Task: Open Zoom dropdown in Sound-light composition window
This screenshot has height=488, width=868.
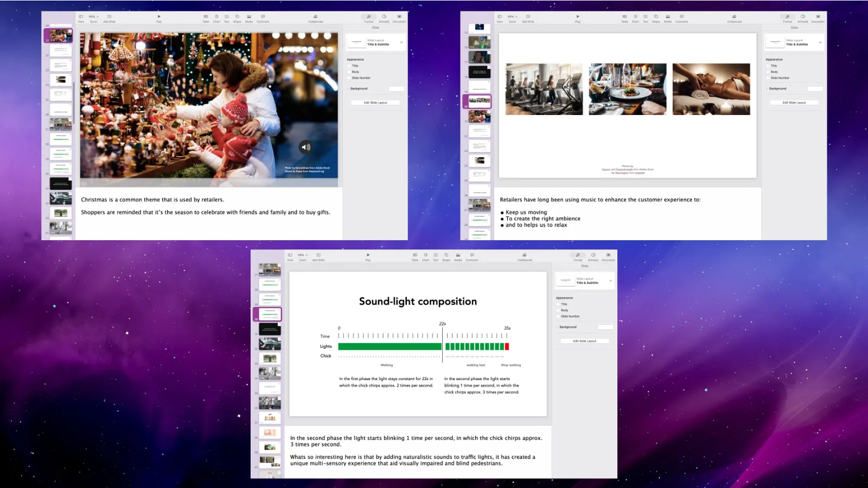Action: click(303, 257)
